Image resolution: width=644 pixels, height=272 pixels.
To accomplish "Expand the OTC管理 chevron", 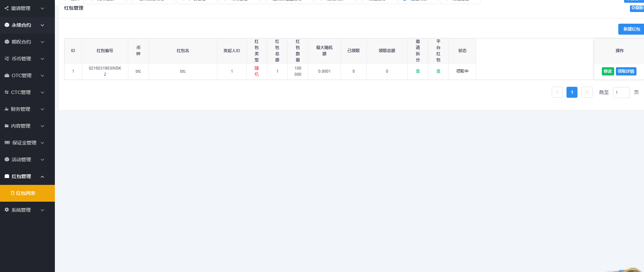I will 43,75.
